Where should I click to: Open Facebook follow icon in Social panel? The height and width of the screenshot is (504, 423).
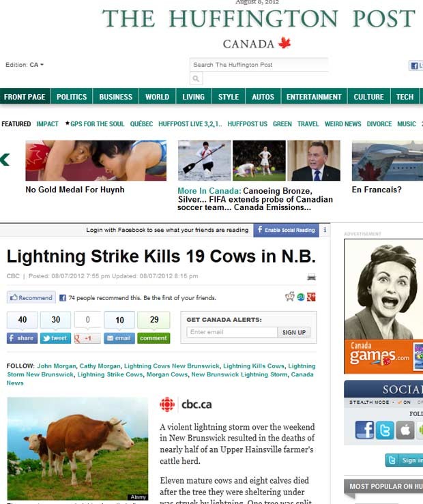(x=364, y=430)
